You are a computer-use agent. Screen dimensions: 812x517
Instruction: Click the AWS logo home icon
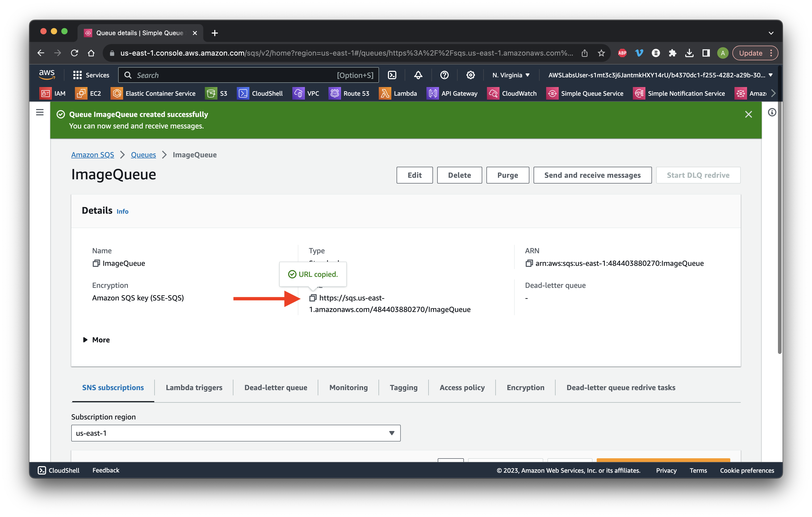(x=47, y=74)
